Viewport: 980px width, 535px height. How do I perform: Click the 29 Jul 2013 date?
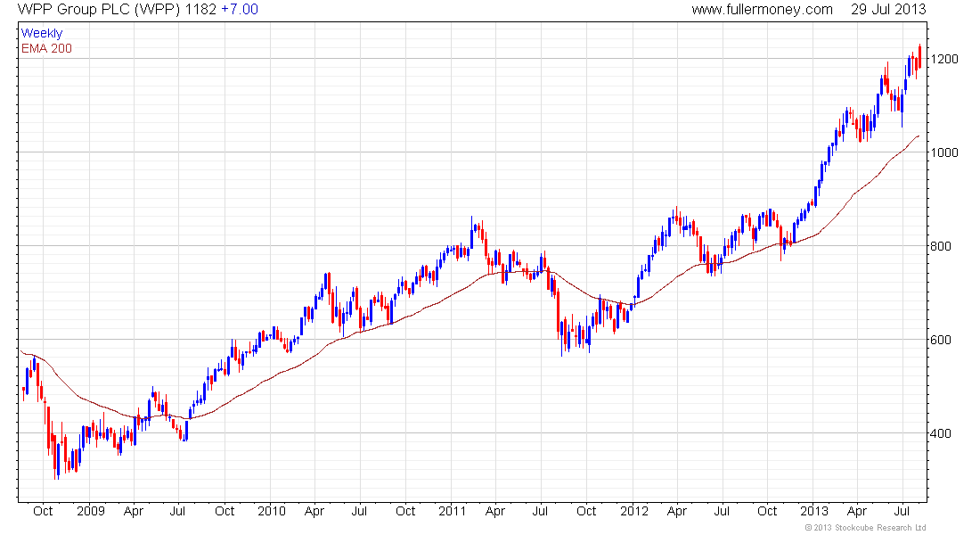[888, 10]
